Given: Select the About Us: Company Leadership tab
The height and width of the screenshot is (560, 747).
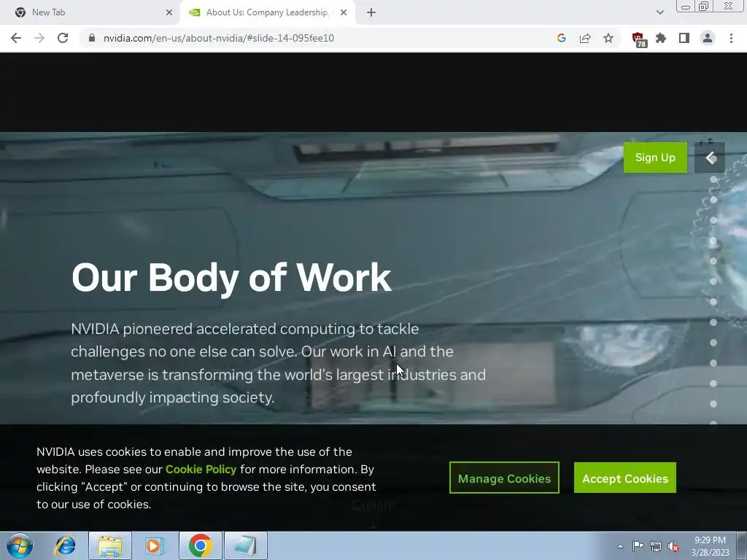Looking at the screenshot, I should click(x=267, y=12).
